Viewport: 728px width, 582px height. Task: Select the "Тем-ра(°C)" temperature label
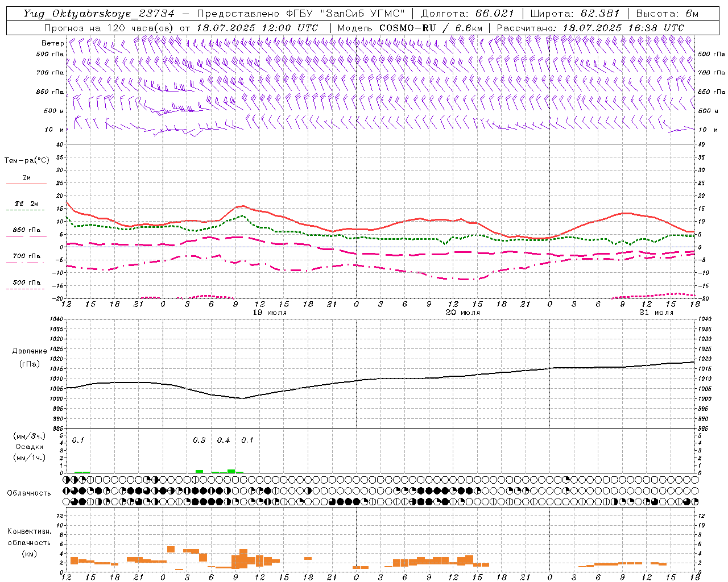tap(27, 161)
